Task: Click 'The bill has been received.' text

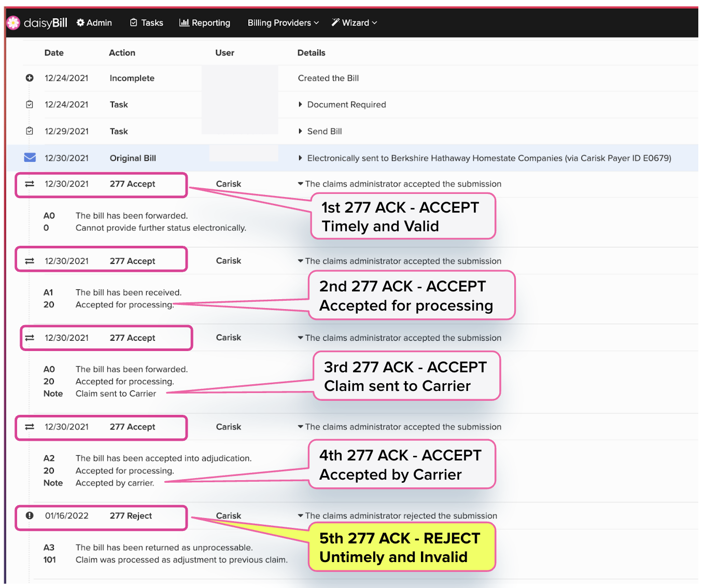Action: pos(129,292)
